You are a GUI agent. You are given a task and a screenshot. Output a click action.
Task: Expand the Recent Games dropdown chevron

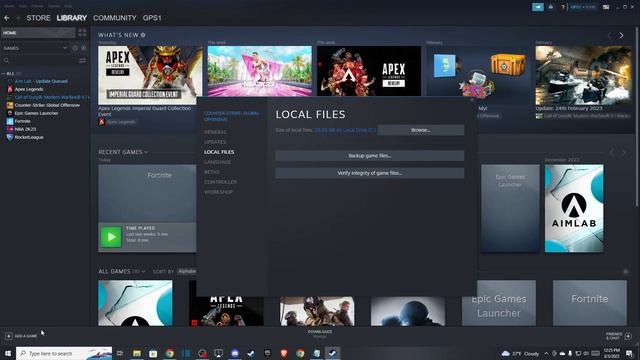pos(146,152)
